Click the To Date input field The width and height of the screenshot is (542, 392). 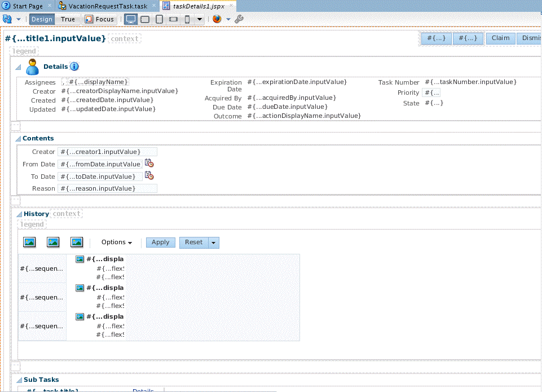pyautogui.click(x=100, y=177)
